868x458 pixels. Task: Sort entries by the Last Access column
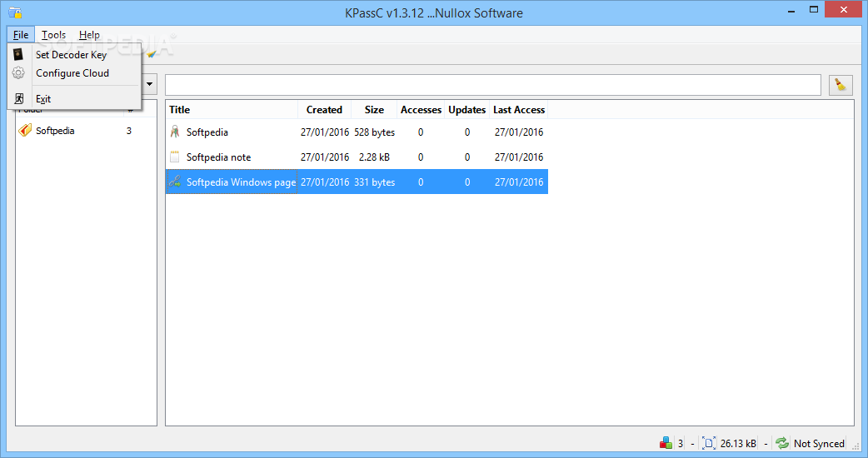click(x=519, y=110)
